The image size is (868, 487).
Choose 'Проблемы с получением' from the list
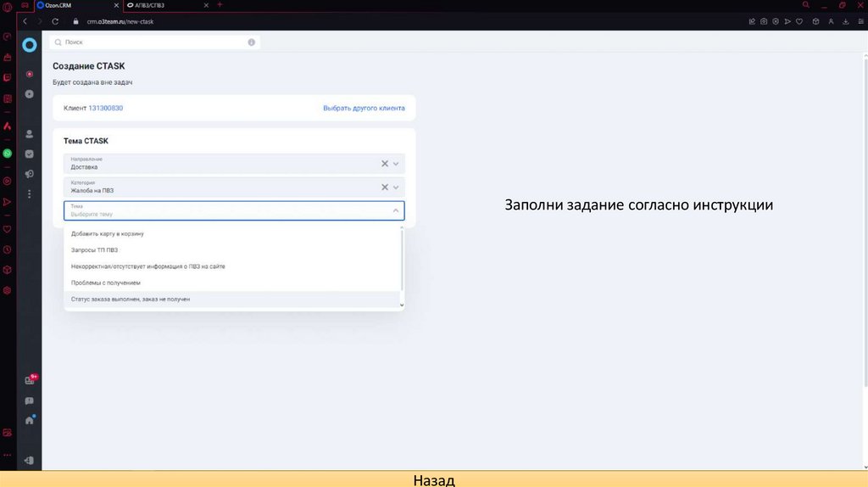[x=232, y=283]
